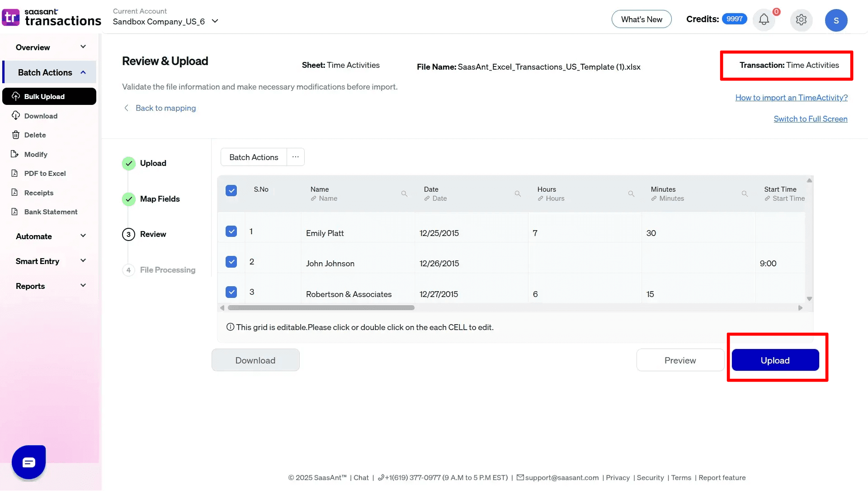Collapse the Batch Actions section
The image size is (868, 491).
click(x=50, y=72)
